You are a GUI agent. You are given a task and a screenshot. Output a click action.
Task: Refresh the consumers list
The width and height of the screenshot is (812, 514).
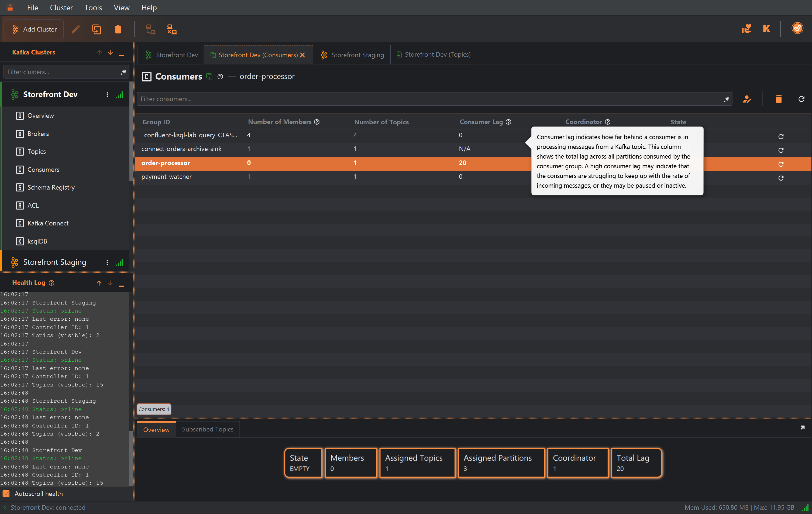801,99
